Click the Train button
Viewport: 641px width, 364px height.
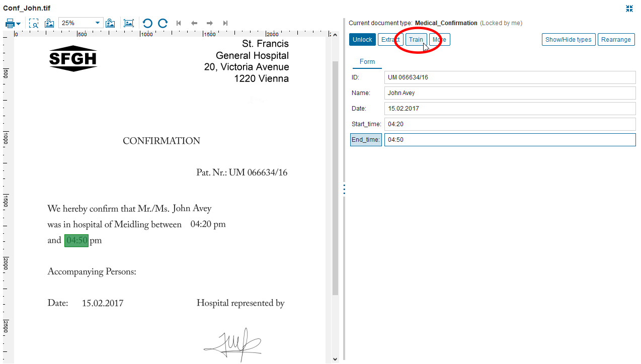(x=416, y=40)
